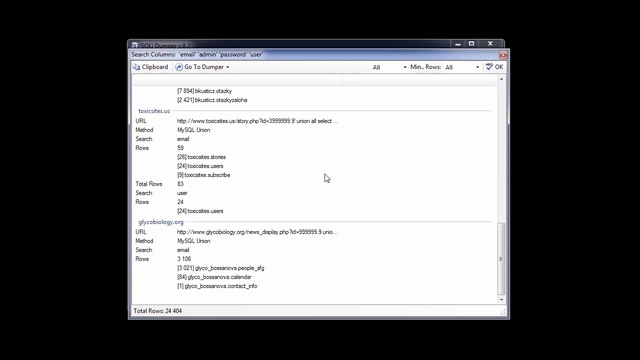Viewport: 640px width, 360px height.
Task: Click the Clipboard toolbar button
Action: pyautogui.click(x=151, y=67)
